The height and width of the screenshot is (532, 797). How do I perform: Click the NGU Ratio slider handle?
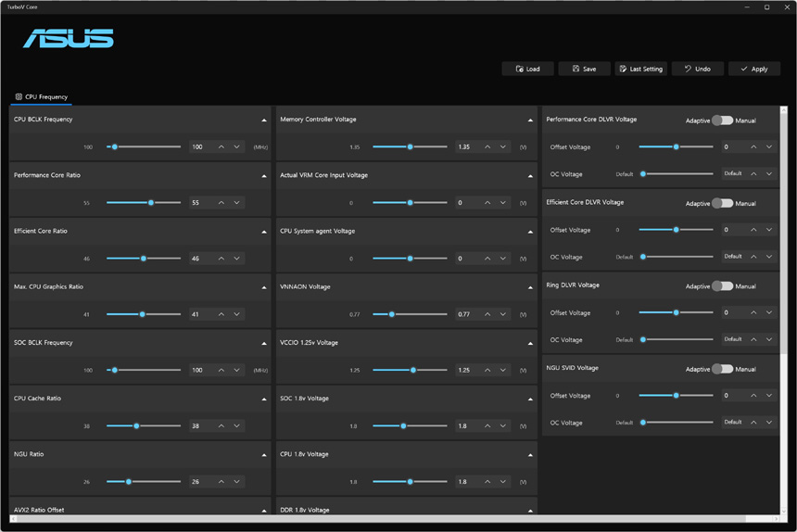(129, 482)
